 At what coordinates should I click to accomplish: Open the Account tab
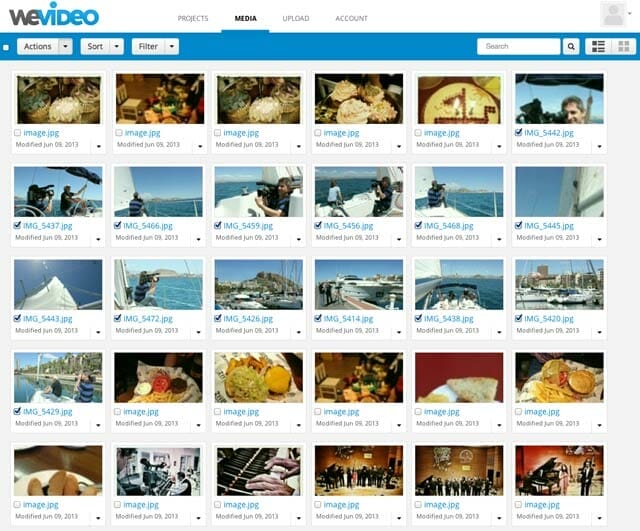click(351, 18)
